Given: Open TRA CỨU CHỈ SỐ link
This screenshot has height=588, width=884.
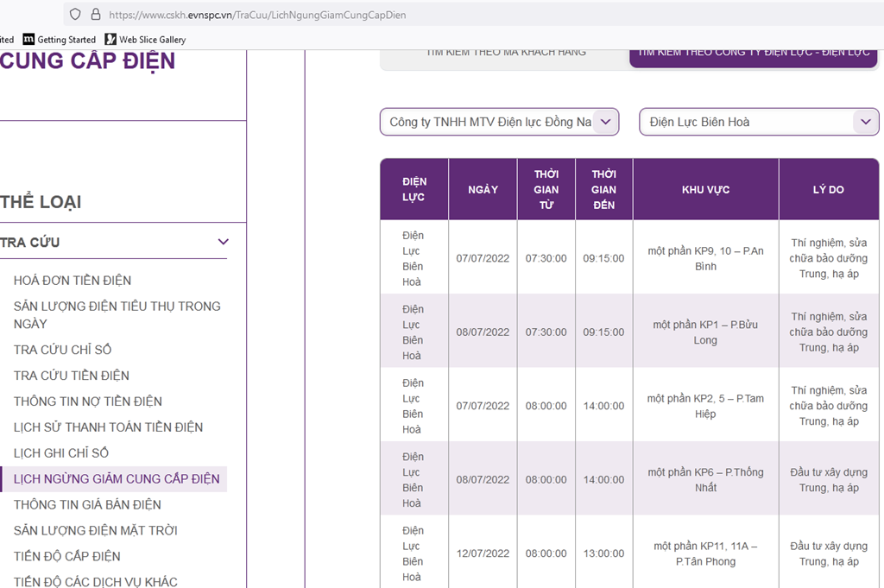Looking at the screenshot, I should coord(62,350).
